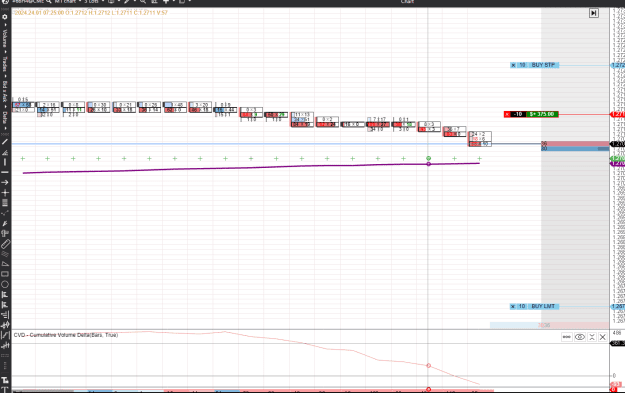Viewport: 625px width, 393px height.
Task: Select the Fibonacci levels grid tool
Action: tap(5, 203)
